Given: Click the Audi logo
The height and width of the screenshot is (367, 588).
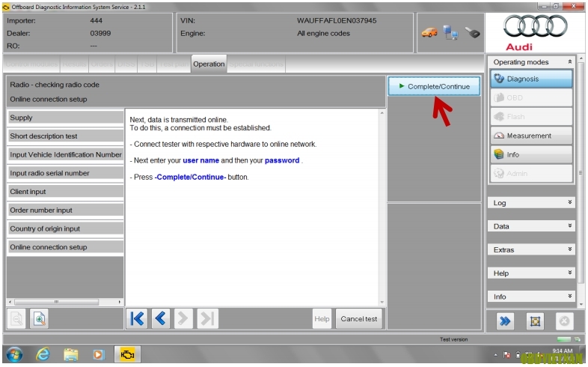Looking at the screenshot, I should pyautogui.click(x=535, y=33).
